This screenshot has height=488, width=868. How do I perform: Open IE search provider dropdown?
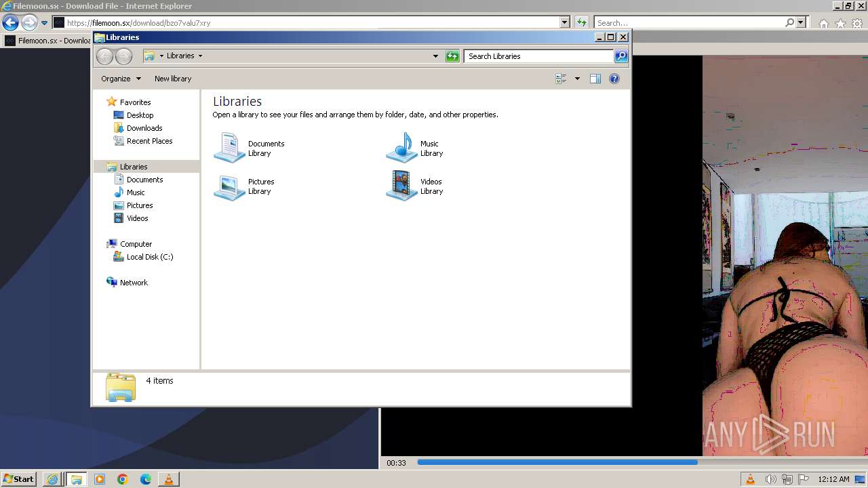[x=800, y=23]
